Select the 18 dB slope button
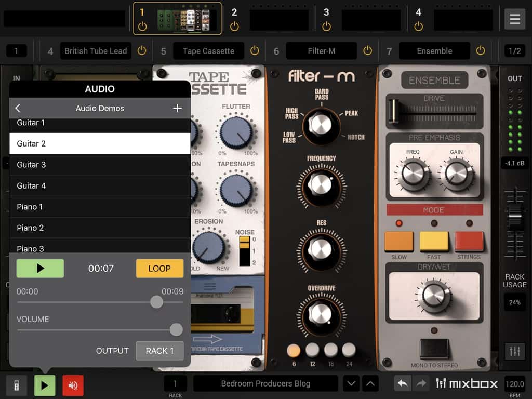 (330, 351)
